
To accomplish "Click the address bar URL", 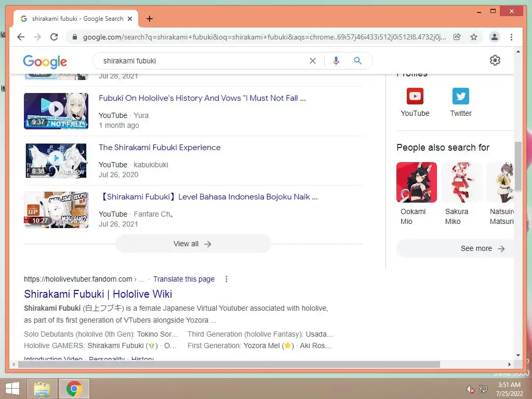I will point(264,37).
